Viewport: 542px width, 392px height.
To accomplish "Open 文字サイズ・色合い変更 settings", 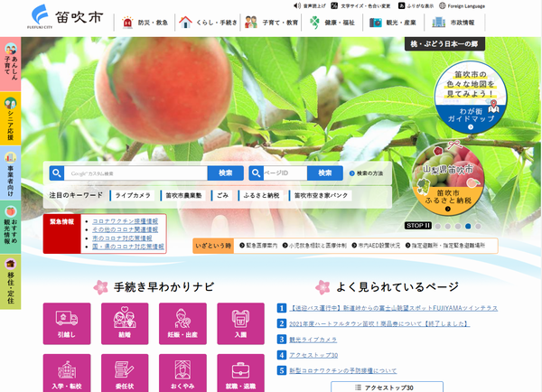I will (x=360, y=6).
